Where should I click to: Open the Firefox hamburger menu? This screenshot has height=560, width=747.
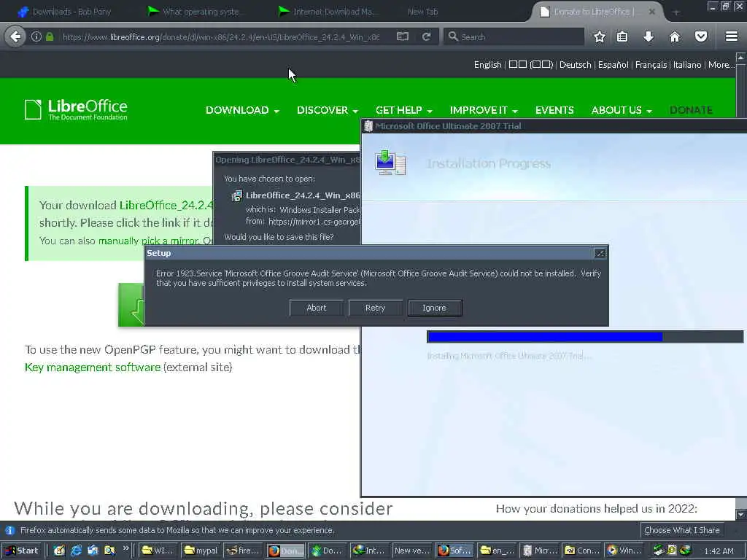tap(732, 36)
